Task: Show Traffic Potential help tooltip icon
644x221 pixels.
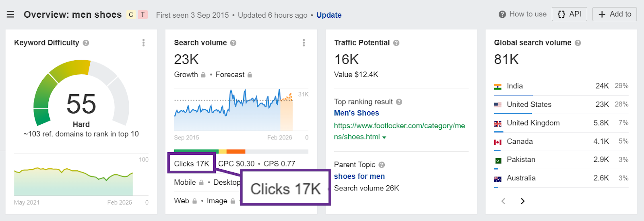Action: 396,43
